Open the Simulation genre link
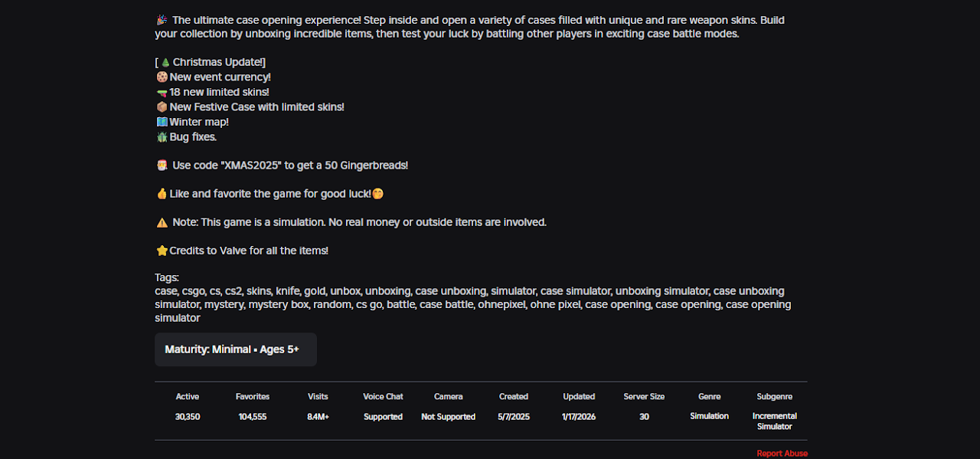The width and height of the screenshot is (980, 459). pos(710,416)
